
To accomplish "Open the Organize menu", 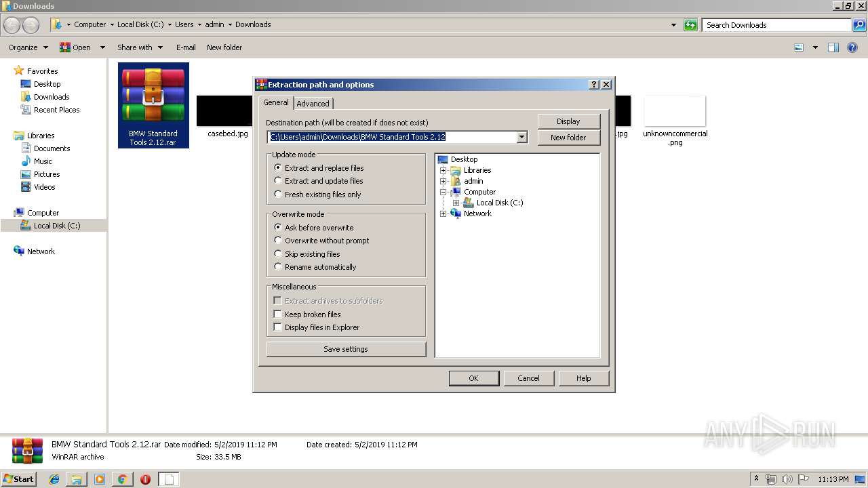I will pyautogui.click(x=28, y=47).
